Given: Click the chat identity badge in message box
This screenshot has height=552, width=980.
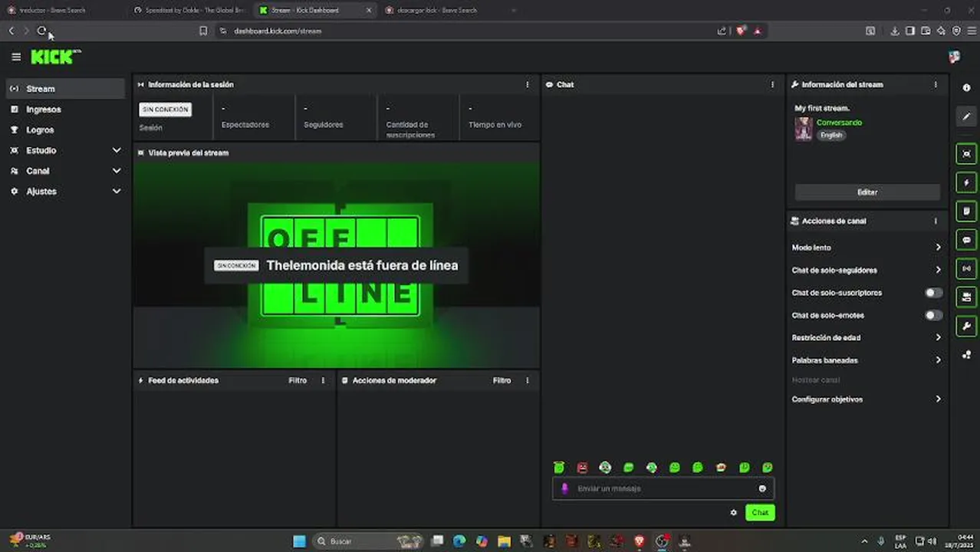Looking at the screenshot, I should tap(565, 488).
